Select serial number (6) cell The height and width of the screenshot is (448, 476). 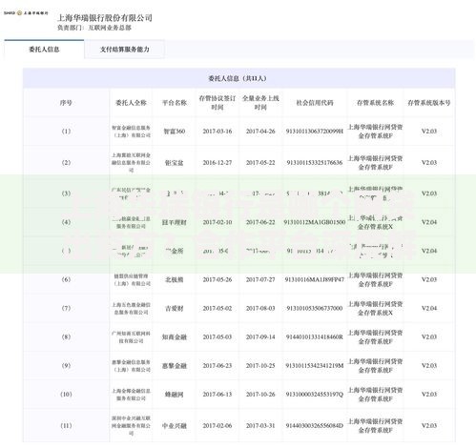tap(66, 279)
